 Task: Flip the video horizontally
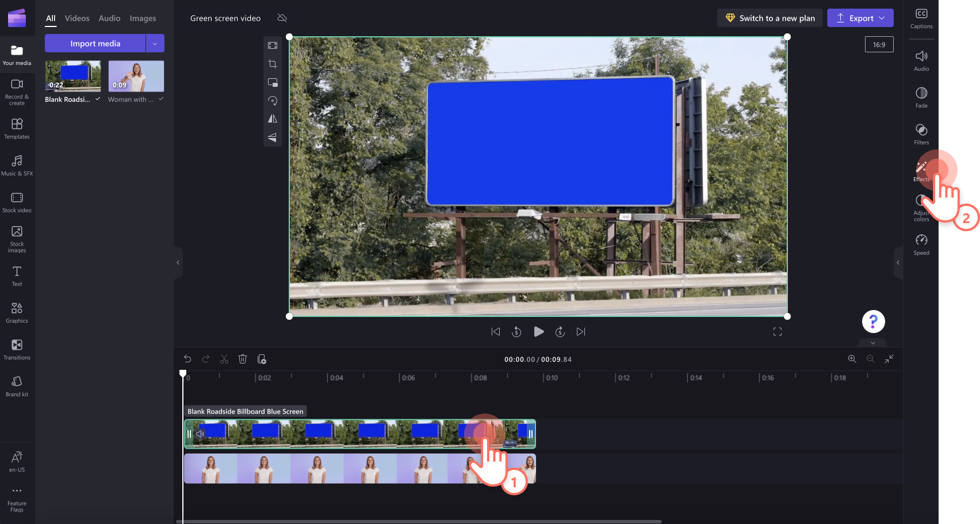pos(273,119)
